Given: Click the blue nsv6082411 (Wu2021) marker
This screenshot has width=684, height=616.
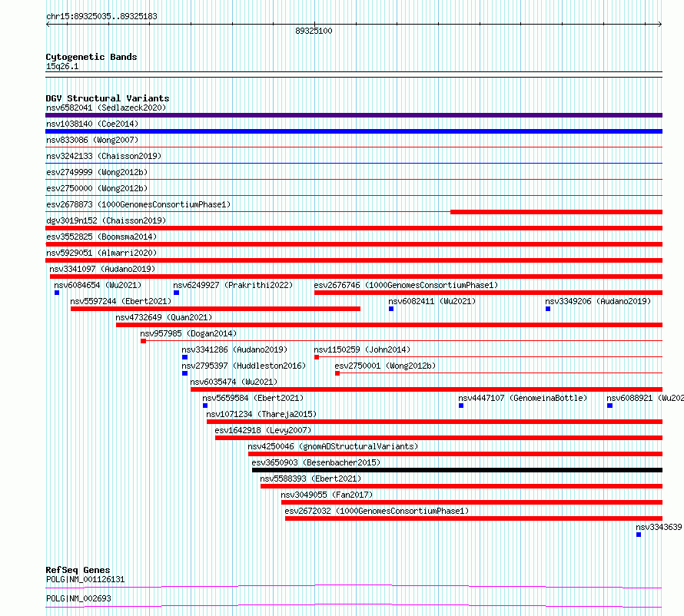Looking at the screenshot, I should point(391,309).
